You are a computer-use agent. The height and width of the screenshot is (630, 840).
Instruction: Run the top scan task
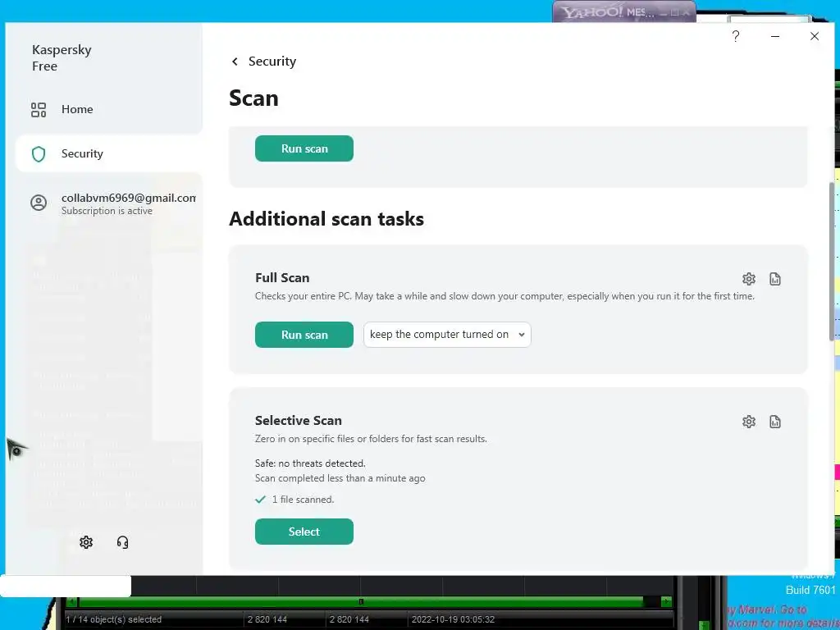pos(304,148)
